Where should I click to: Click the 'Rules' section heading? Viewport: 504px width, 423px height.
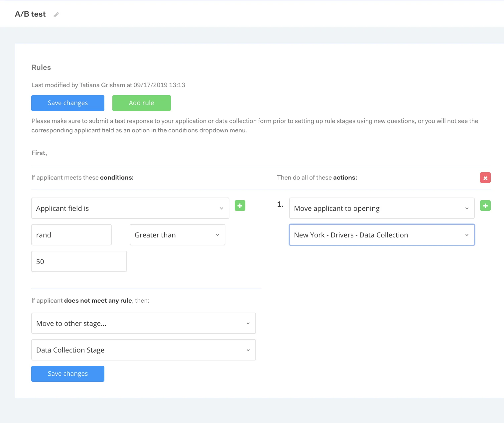41,68
